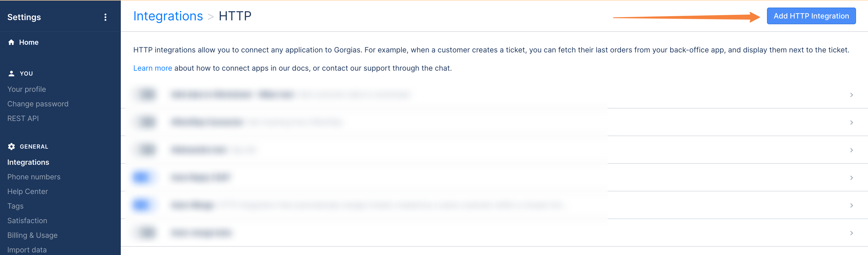
Task: Open Help Center settings
Action: tap(28, 192)
